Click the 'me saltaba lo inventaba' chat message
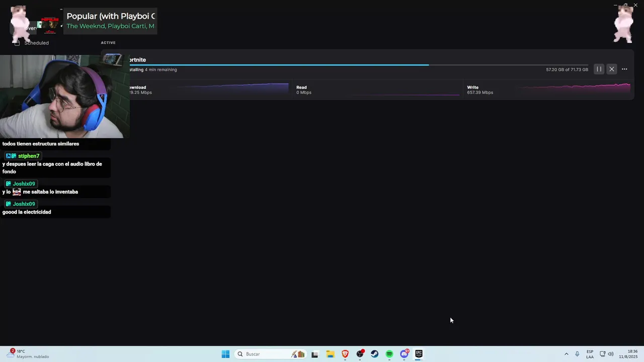The height and width of the screenshot is (362, 644). [50, 192]
